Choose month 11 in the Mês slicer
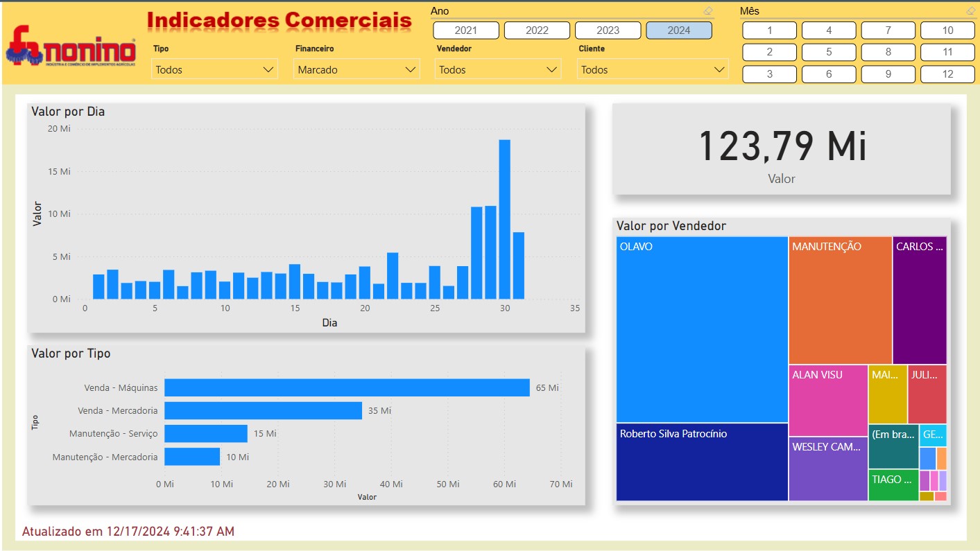Image resolution: width=980 pixels, height=551 pixels. pos(947,52)
